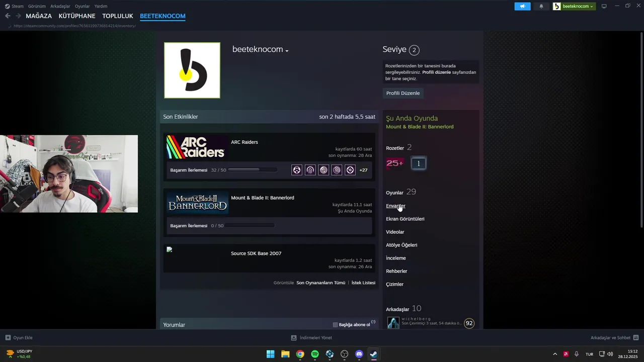Open the Yardım menu

pos(101,6)
